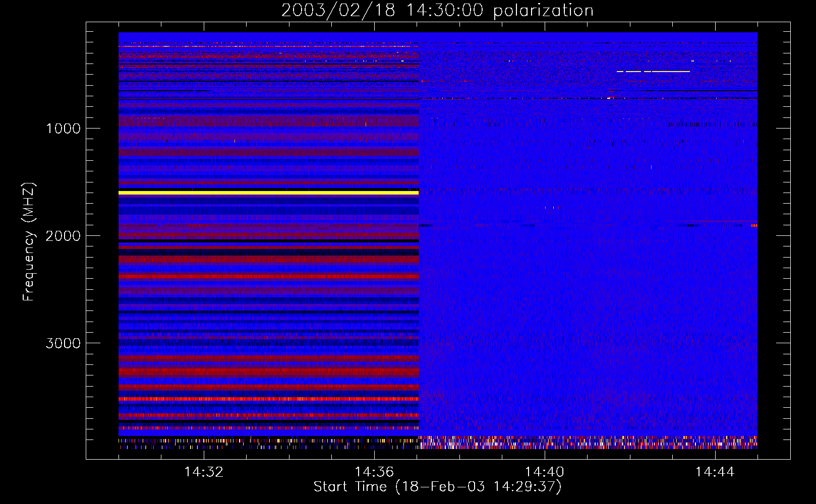The height and width of the screenshot is (504, 816).
Task: Select the 'Frequency (MHZ)' y-axis label
Action: coord(29,242)
